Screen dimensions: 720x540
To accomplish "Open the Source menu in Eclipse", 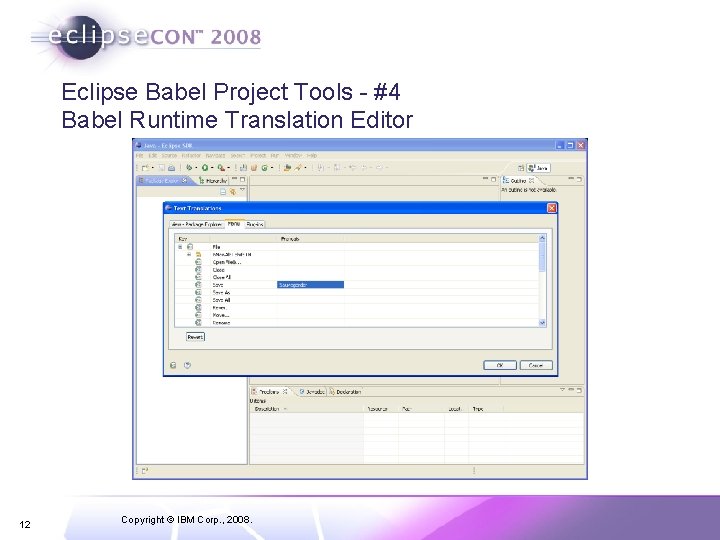I will [x=169, y=156].
